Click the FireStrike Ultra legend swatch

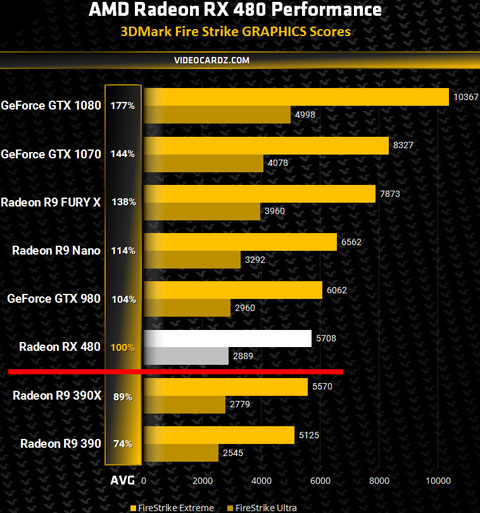(230, 508)
